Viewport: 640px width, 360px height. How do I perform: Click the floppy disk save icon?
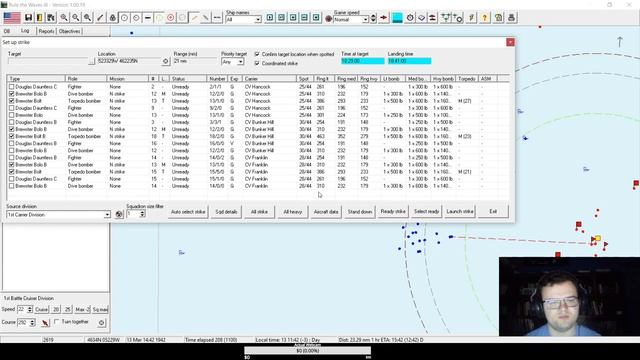(x=28, y=18)
